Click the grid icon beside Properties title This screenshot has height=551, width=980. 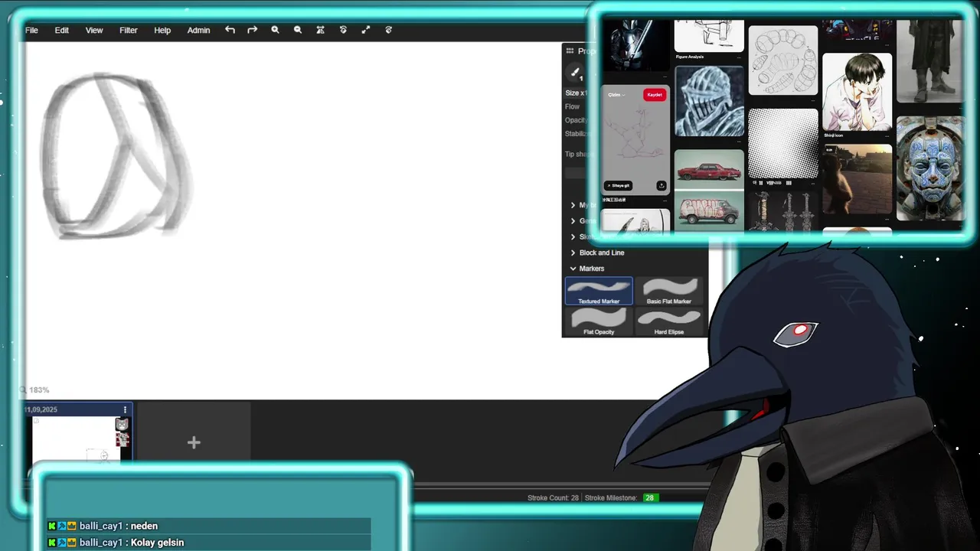570,51
